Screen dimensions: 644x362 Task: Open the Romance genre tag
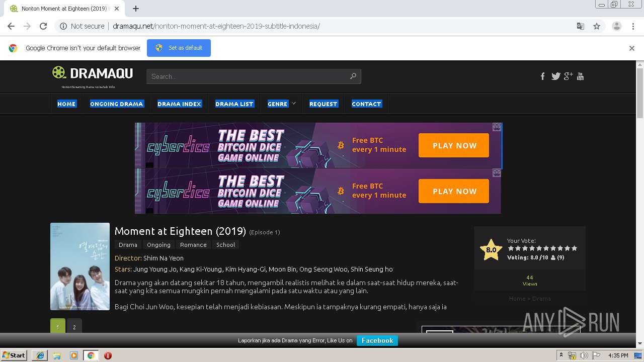[x=193, y=245]
